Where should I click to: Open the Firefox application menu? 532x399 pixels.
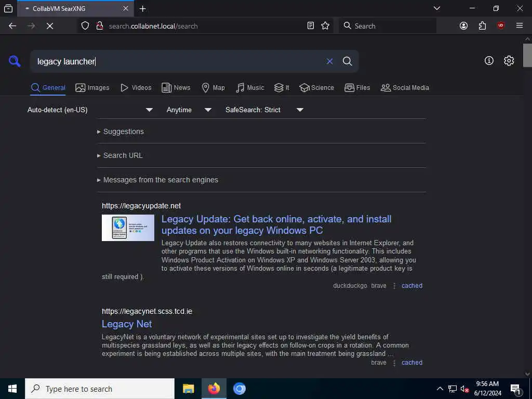(x=520, y=26)
